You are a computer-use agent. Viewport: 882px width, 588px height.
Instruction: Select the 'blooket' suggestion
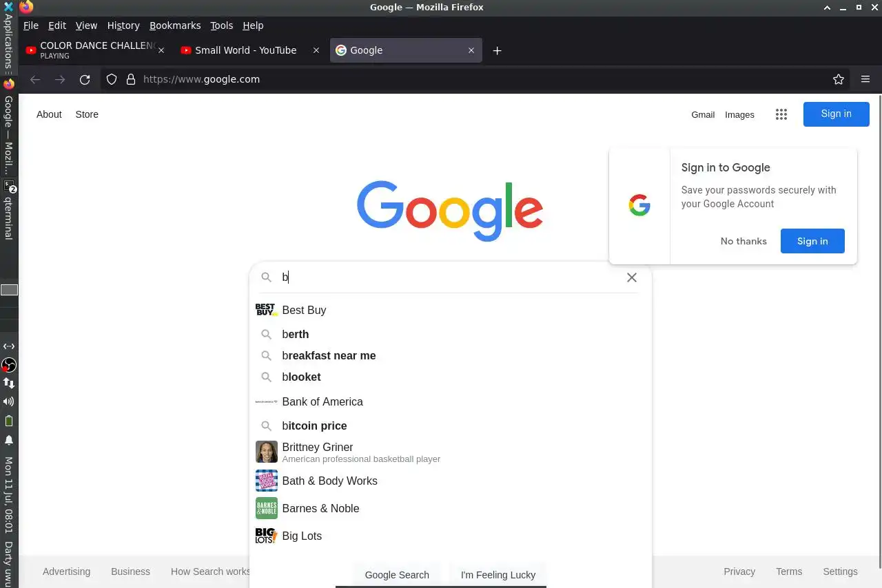pos(450,377)
